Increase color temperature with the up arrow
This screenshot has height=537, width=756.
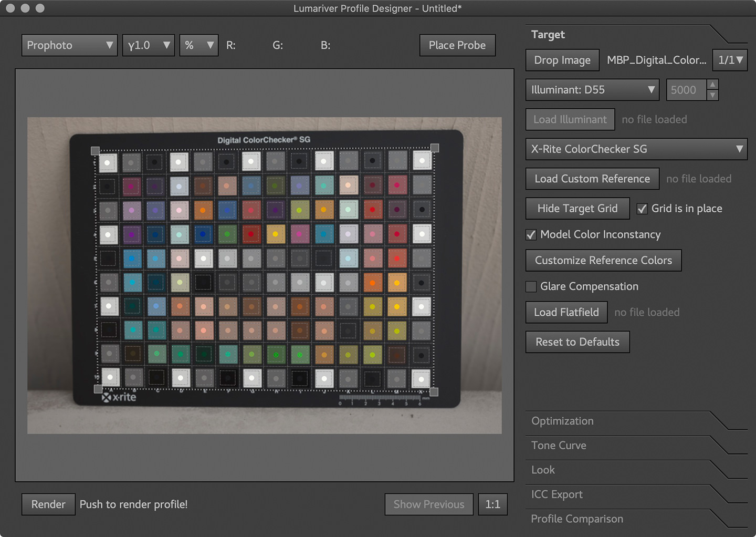712,85
